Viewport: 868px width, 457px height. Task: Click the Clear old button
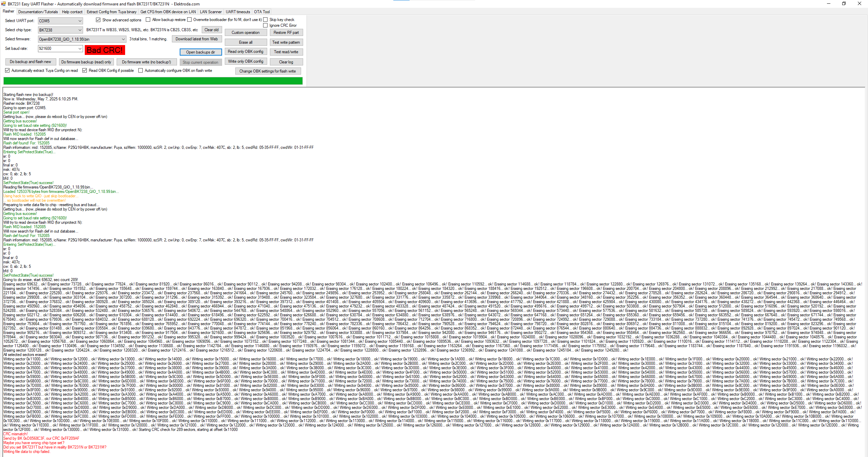tap(212, 30)
